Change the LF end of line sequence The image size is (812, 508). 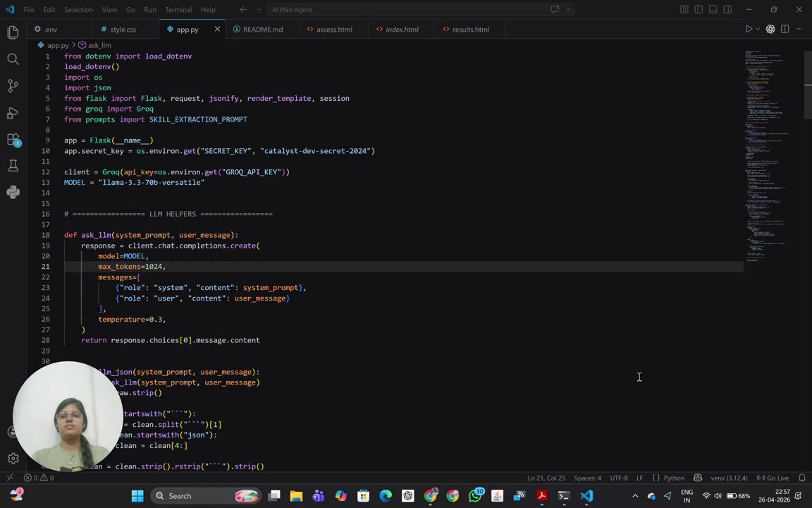(639, 478)
